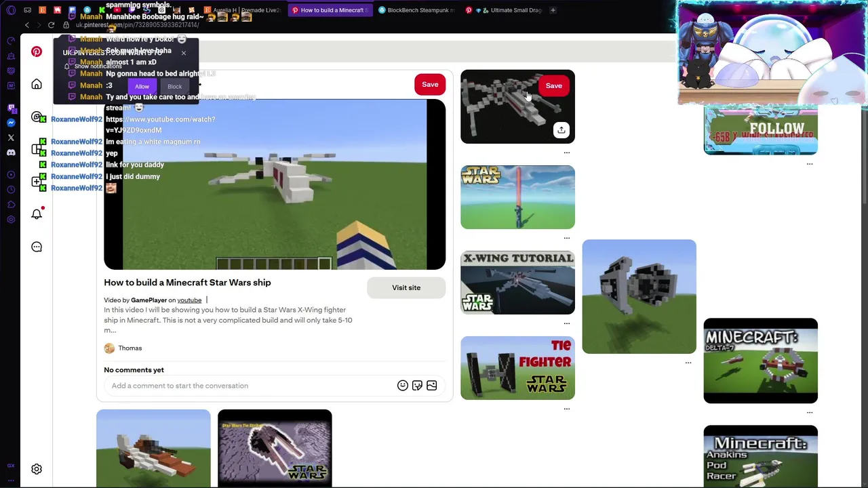Viewport: 868px width, 488px height.
Task: Add a sticker to comment
Action: [x=417, y=386]
